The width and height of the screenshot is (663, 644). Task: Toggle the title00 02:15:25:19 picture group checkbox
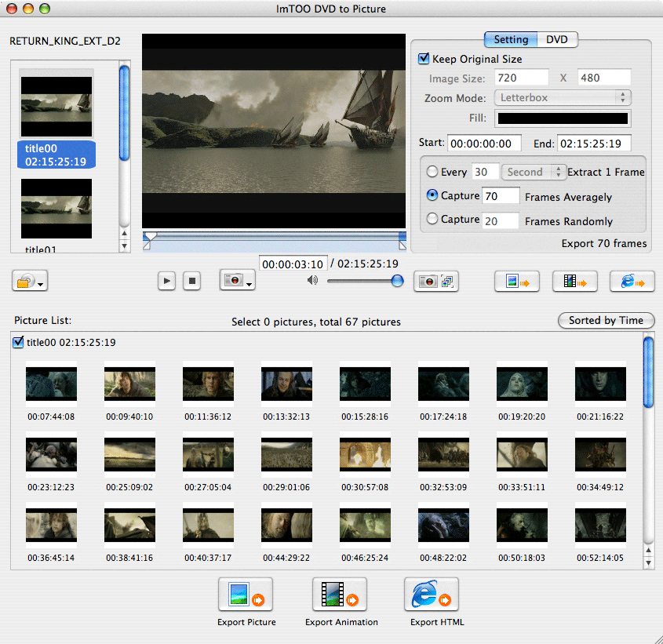pyautogui.click(x=18, y=342)
